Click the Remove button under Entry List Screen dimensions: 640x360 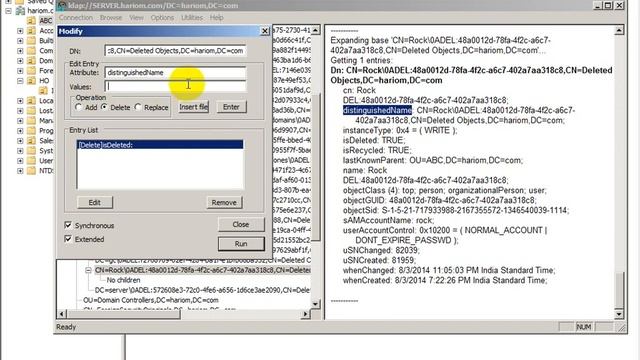coord(224,202)
